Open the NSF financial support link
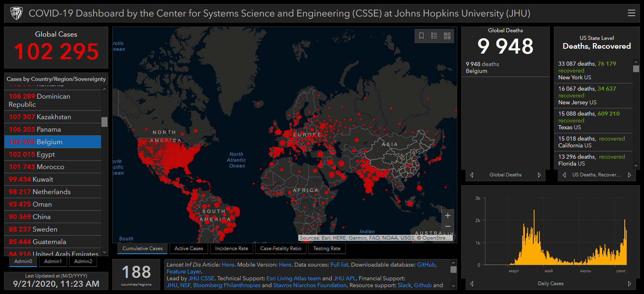The image size is (644, 294). pyautogui.click(x=185, y=285)
